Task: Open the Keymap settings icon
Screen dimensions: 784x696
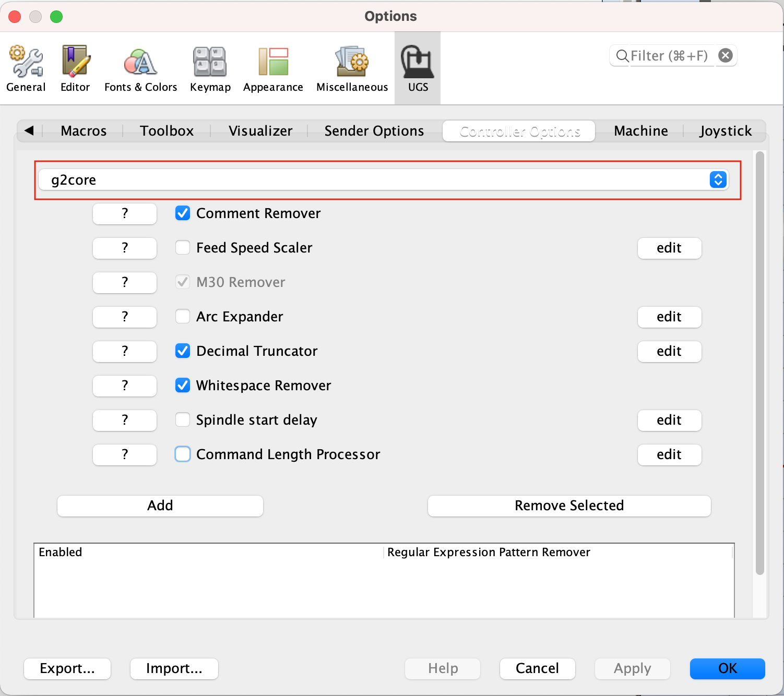Action: [209, 68]
